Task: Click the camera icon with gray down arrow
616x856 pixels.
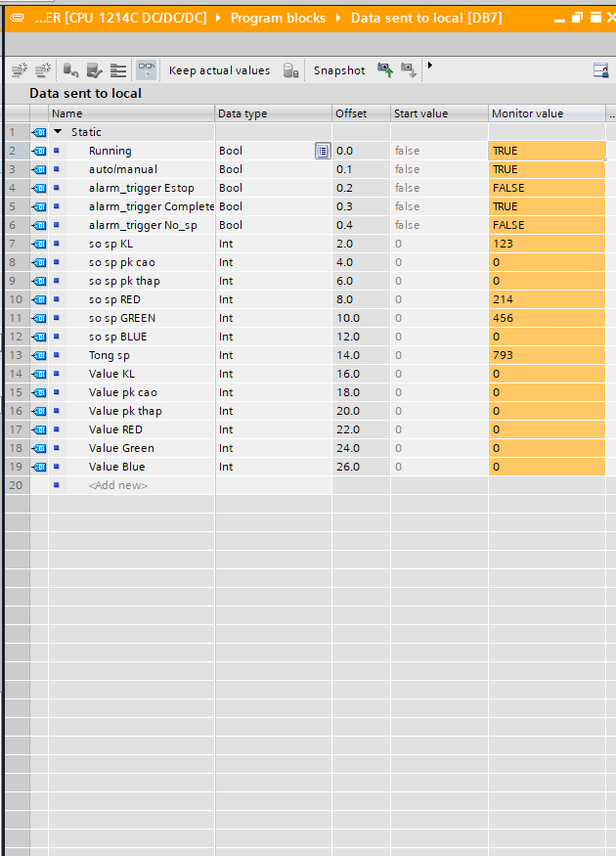Action: [x=408, y=69]
